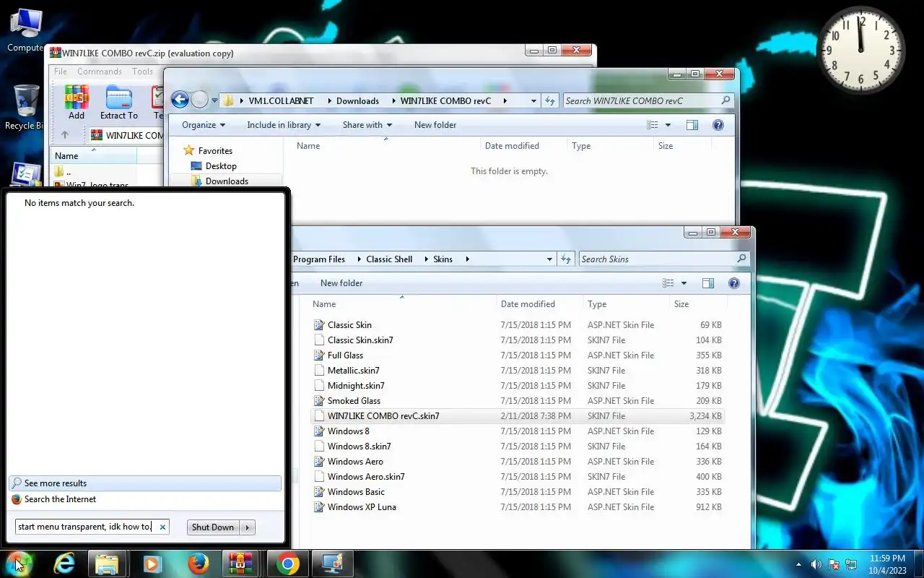Switch to WinRAR taskbar icon

click(x=240, y=564)
